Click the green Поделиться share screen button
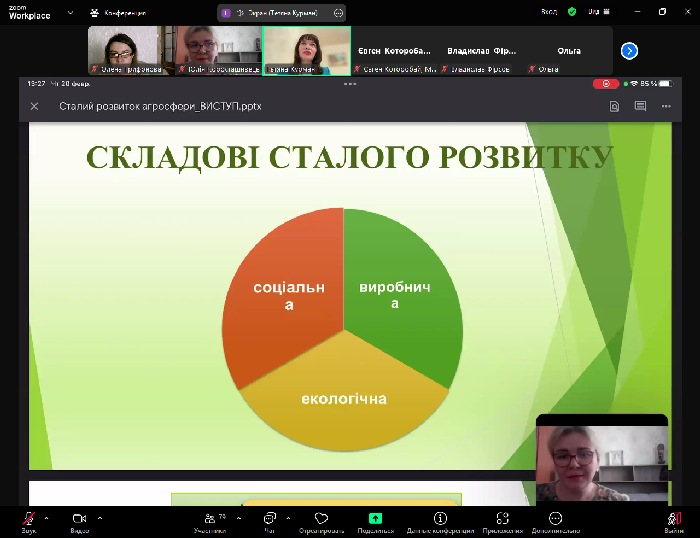Screen dimensions: 700x538 [375, 519]
